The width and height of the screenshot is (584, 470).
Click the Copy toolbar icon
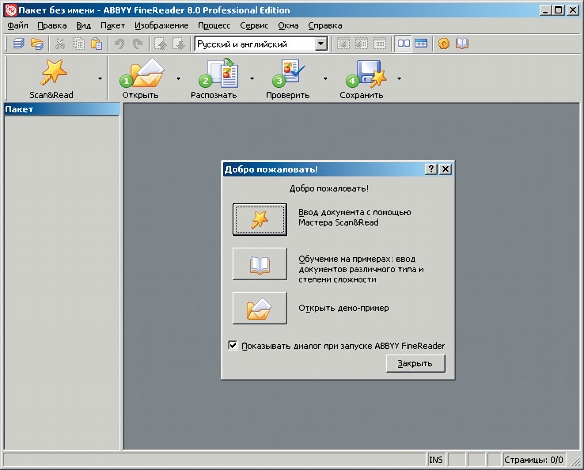coord(79,44)
